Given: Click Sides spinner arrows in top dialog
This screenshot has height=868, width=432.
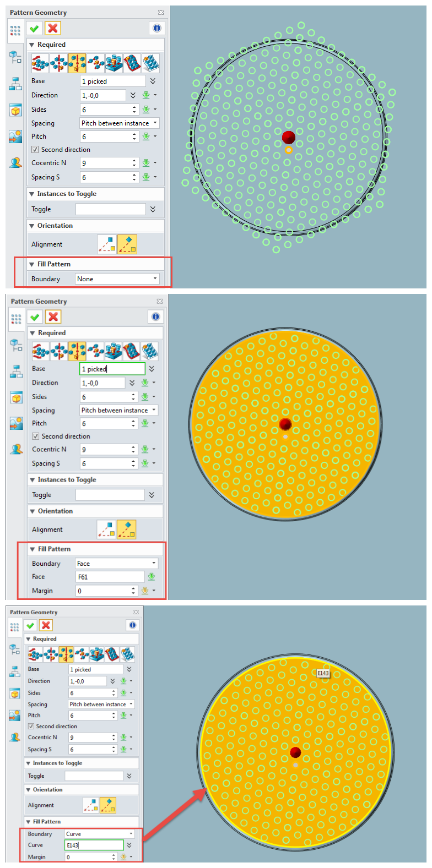Looking at the screenshot, I should [x=134, y=110].
